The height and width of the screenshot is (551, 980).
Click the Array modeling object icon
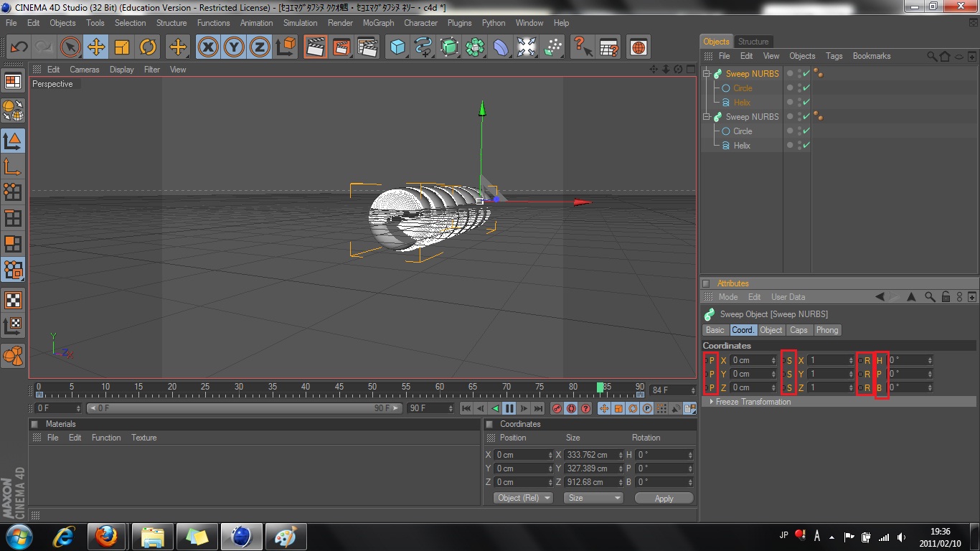click(475, 47)
